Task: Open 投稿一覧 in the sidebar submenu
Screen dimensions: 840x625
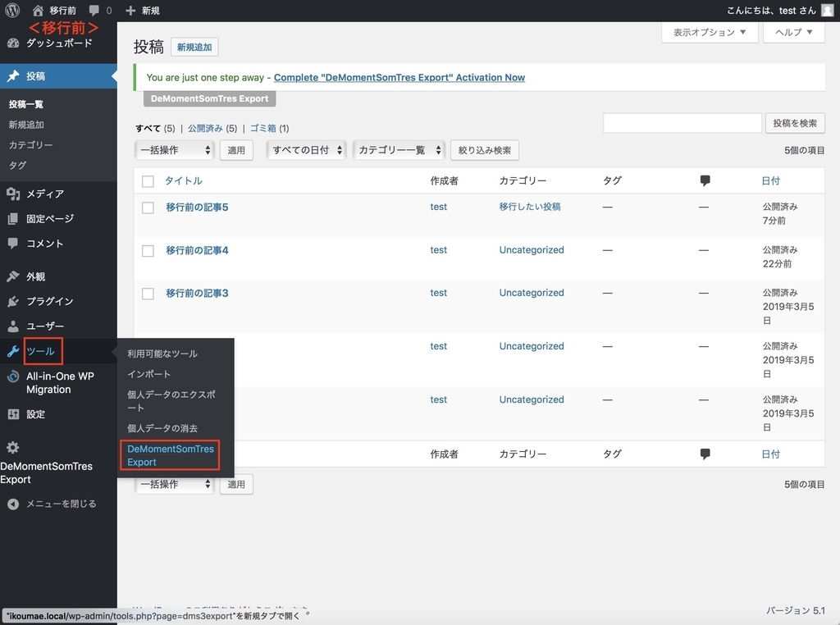Action: pyautogui.click(x=25, y=104)
